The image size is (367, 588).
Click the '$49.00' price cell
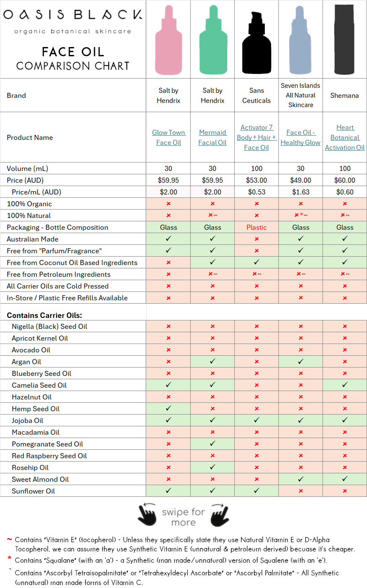[x=301, y=180]
